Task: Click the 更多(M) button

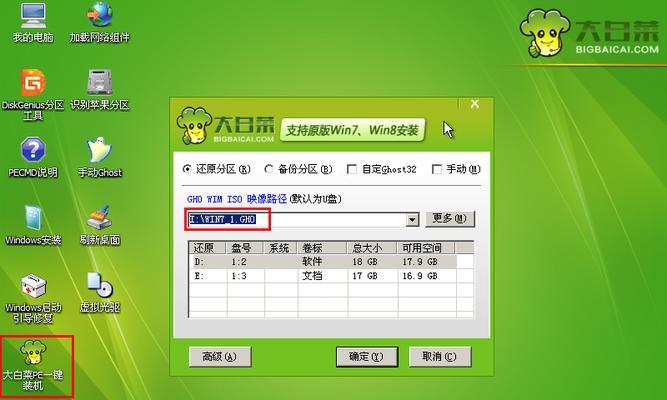Action: coord(450,219)
